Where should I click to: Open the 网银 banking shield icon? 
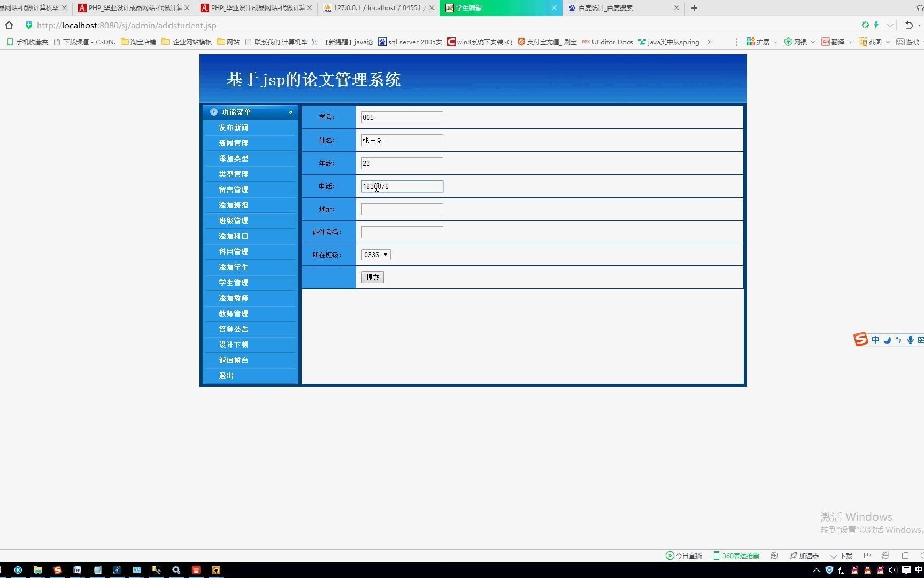788,42
